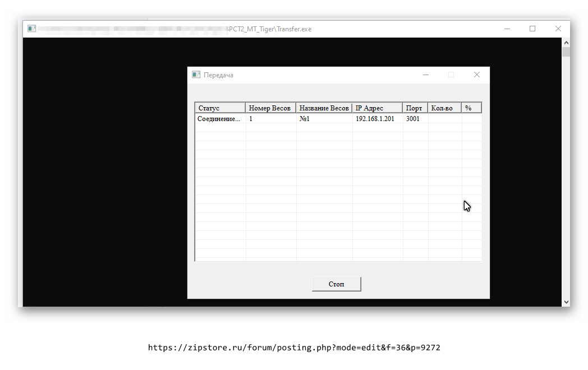Open the Передача dialog system menu icon
The height and width of the screenshot is (370, 588).
pos(196,75)
